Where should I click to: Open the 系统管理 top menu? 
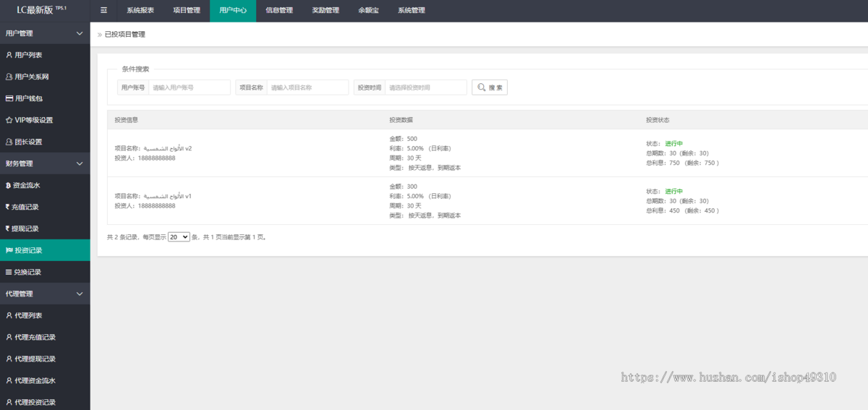412,11
